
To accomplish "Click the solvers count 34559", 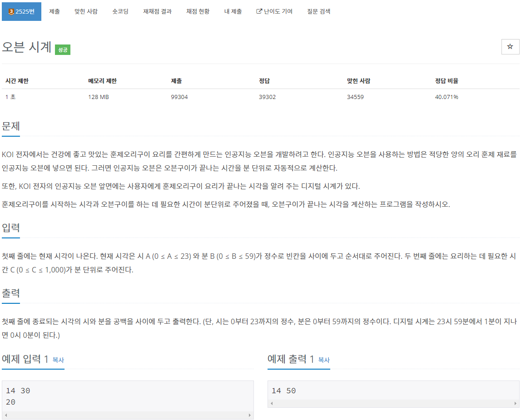I will pyautogui.click(x=355, y=97).
